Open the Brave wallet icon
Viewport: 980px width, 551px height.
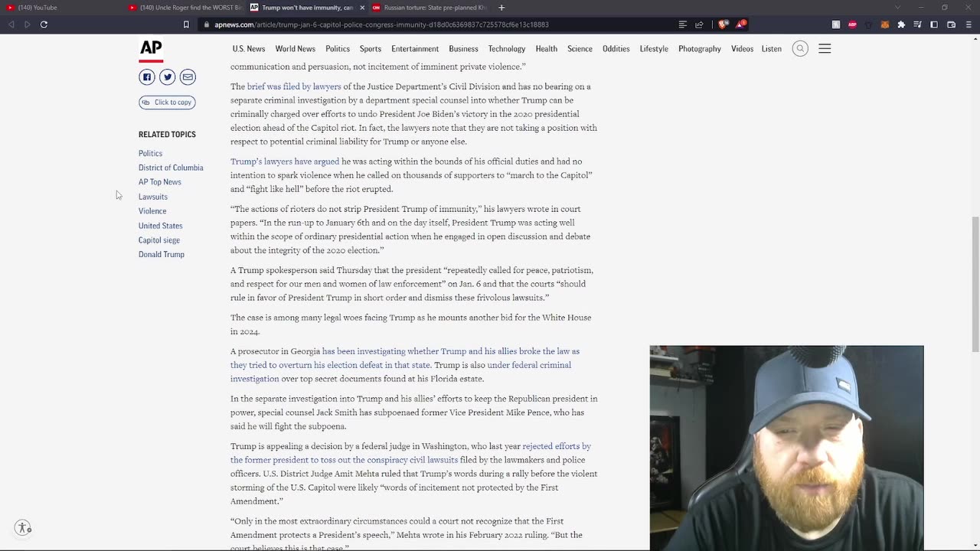pyautogui.click(x=951, y=24)
